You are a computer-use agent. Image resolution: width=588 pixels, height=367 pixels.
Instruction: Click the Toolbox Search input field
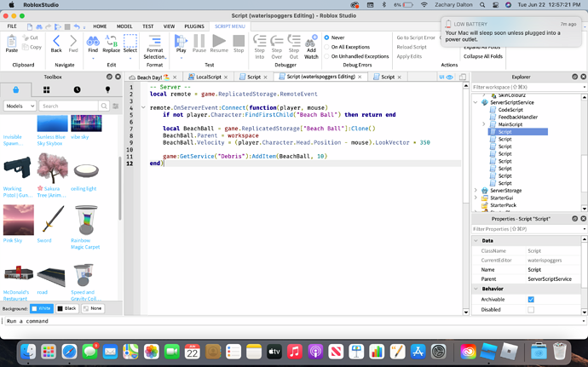tap(69, 106)
